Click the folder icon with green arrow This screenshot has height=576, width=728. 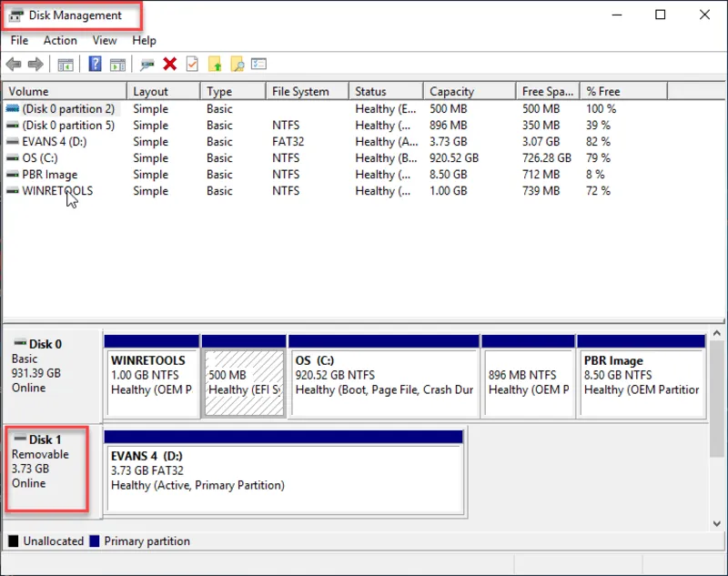tap(215, 64)
